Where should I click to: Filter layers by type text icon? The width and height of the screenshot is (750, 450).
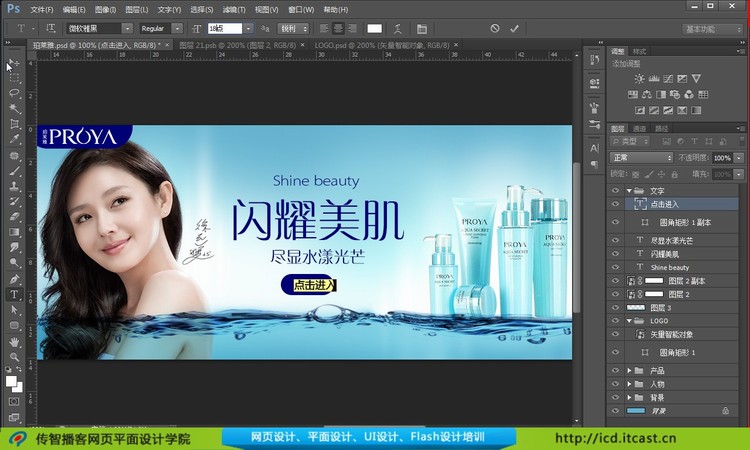[694, 142]
